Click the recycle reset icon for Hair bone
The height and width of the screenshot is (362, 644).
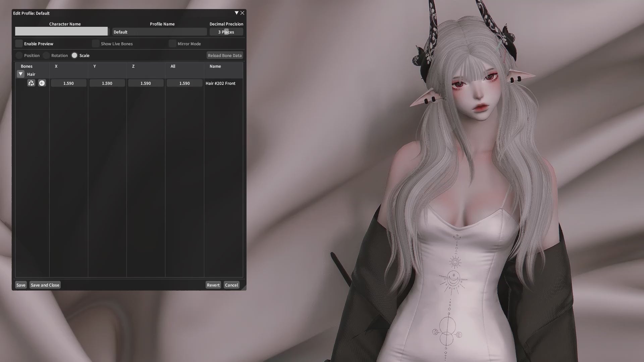click(31, 83)
